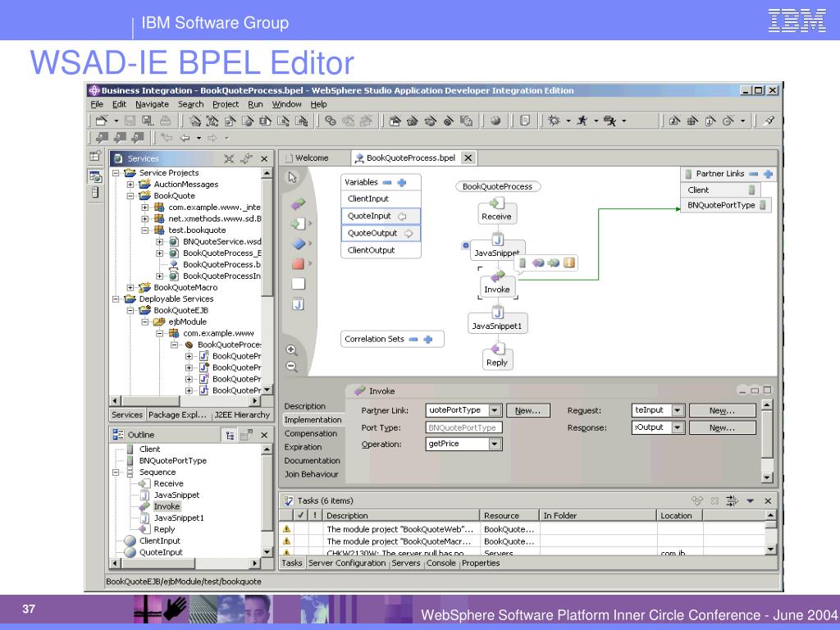Click the Receive activity node

click(496, 211)
